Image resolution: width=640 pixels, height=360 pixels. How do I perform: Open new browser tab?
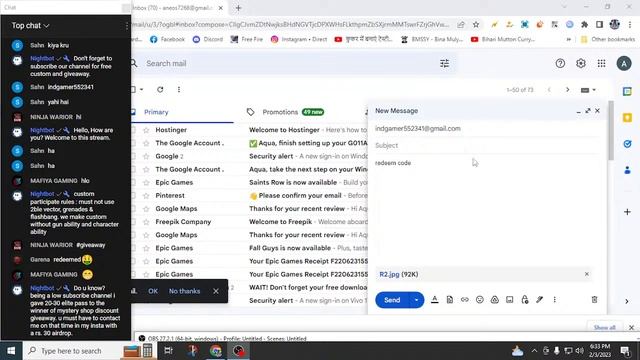click(238, 7)
